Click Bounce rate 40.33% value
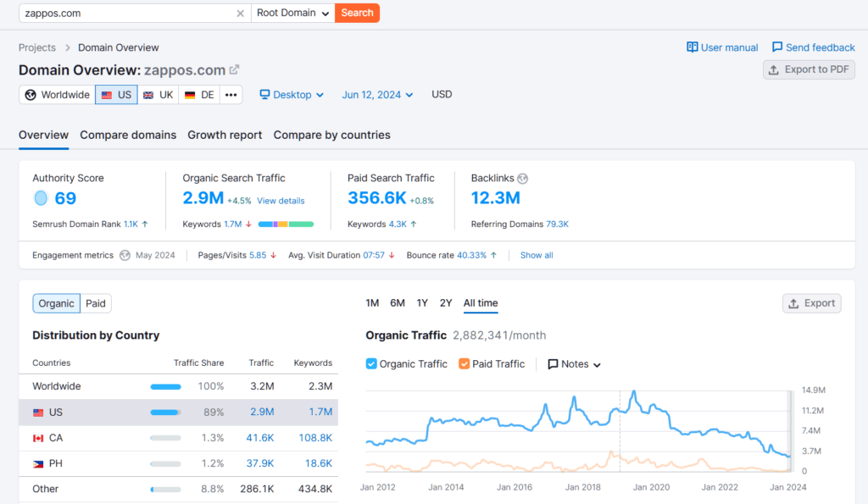This screenshot has width=868, height=504. [471, 255]
